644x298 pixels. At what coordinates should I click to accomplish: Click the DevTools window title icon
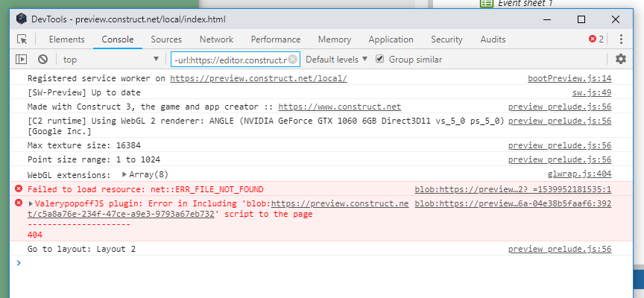[x=22, y=19]
